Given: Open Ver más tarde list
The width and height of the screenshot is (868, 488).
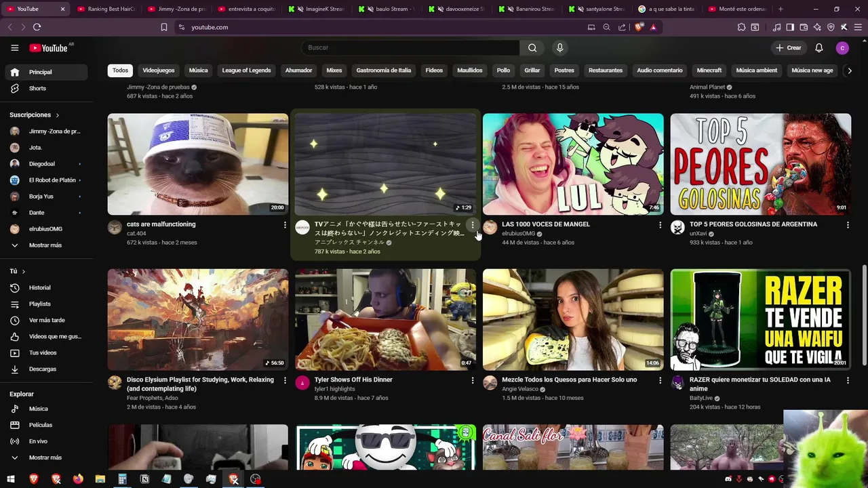Looking at the screenshot, I should (x=47, y=320).
